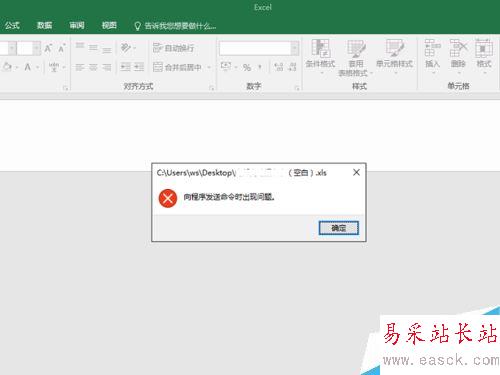Screen dimensions: 500x375
Task: Switch to the 视图 ribbon tab
Action: tap(109, 25)
